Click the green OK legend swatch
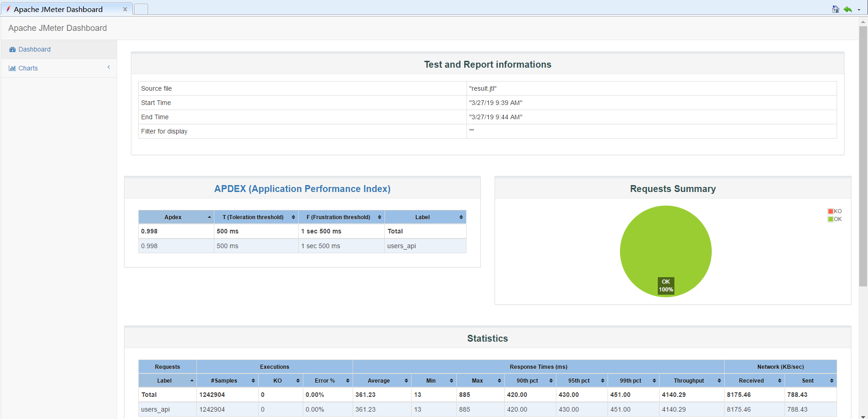Image resolution: width=868 pixels, height=419 pixels. [831, 219]
